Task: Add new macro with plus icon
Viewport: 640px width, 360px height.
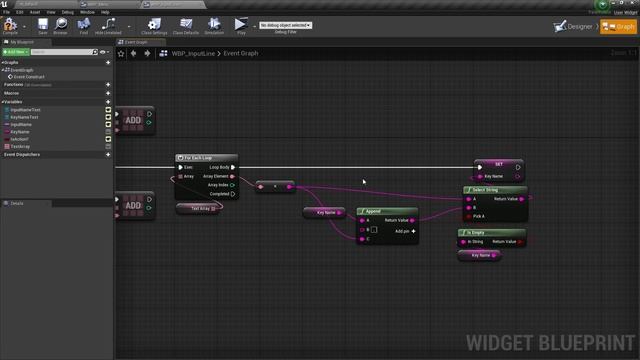Action: [108, 93]
